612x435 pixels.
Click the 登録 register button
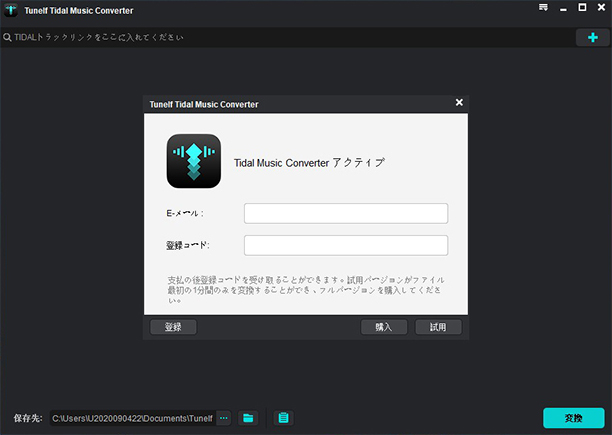173,327
